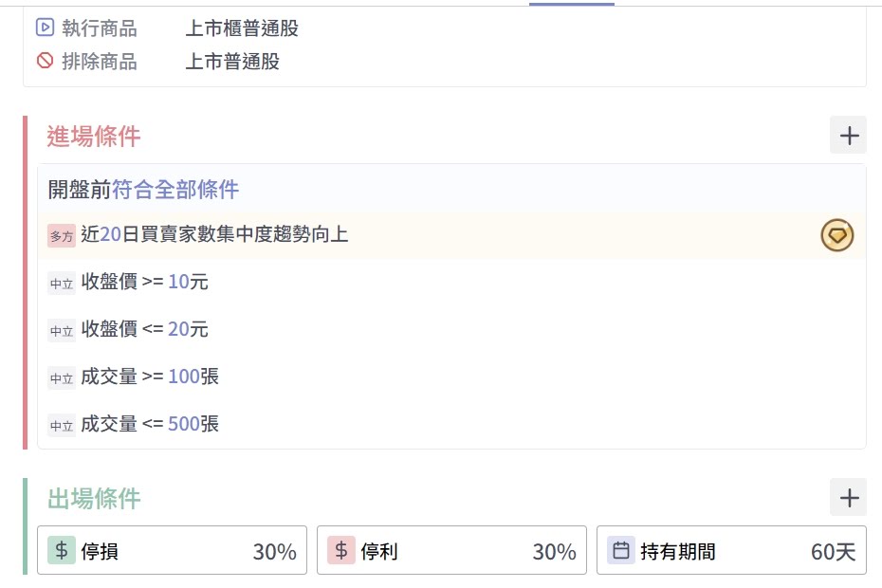Click the plus icon beside 進場條件

848,136
